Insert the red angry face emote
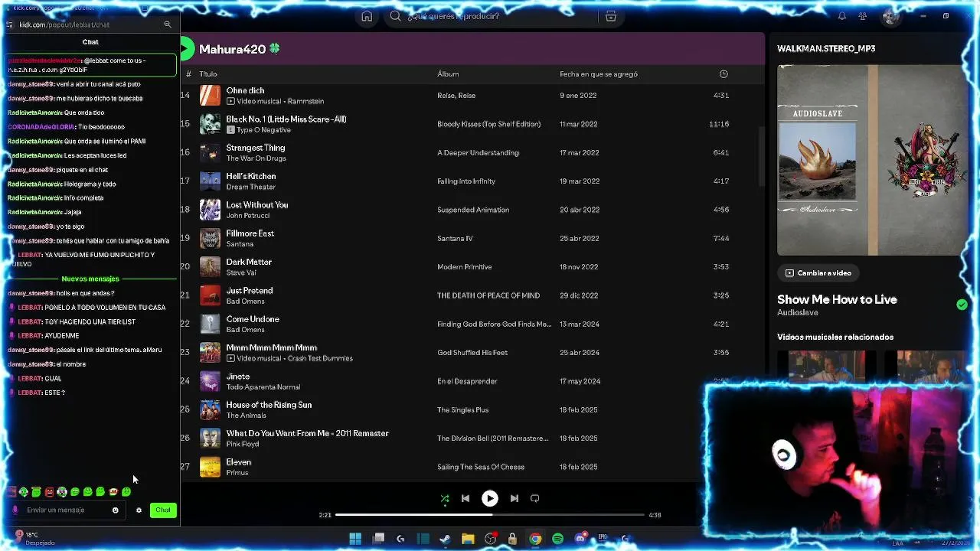Image resolution: width=980 pixels, height=551 pixels. [x=49, y=492]
